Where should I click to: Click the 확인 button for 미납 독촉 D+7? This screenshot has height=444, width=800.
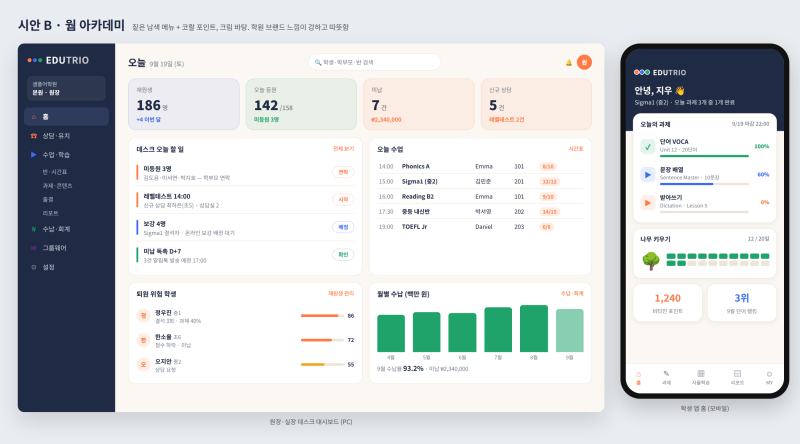343,255
